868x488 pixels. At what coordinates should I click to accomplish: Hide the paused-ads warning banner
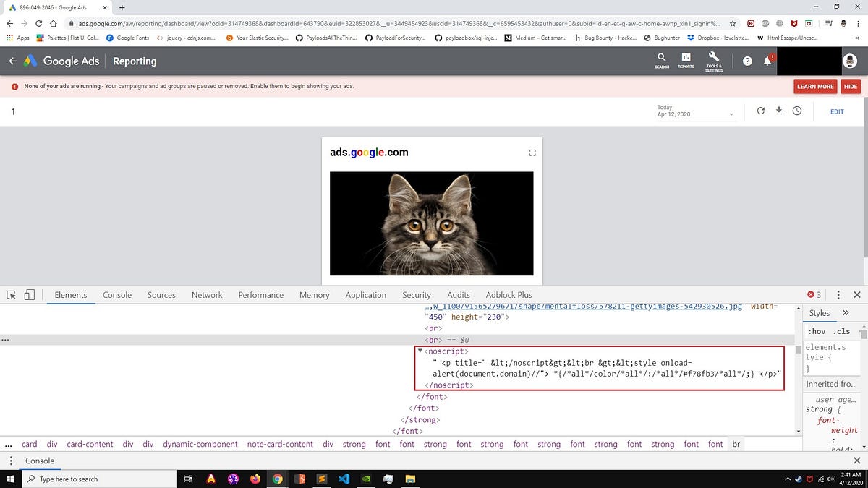click(x=850, y=86)
